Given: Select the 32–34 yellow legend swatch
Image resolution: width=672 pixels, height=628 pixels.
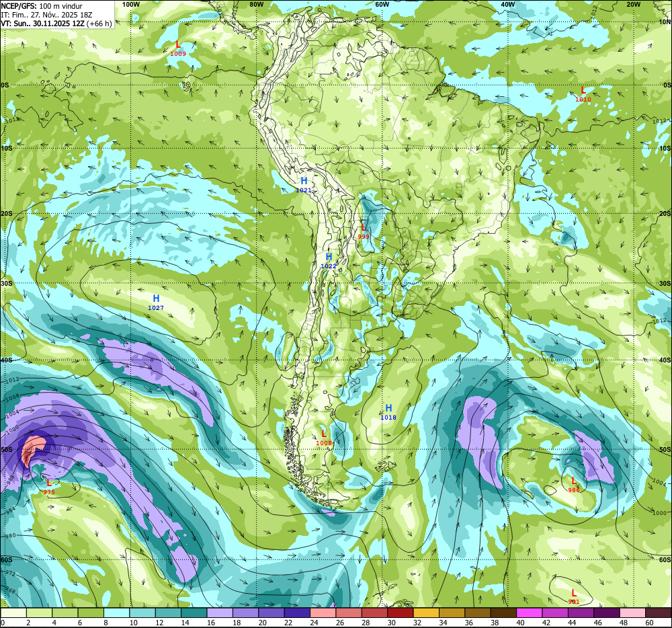Looking at the screenshot, I should [x=426, y=613].
